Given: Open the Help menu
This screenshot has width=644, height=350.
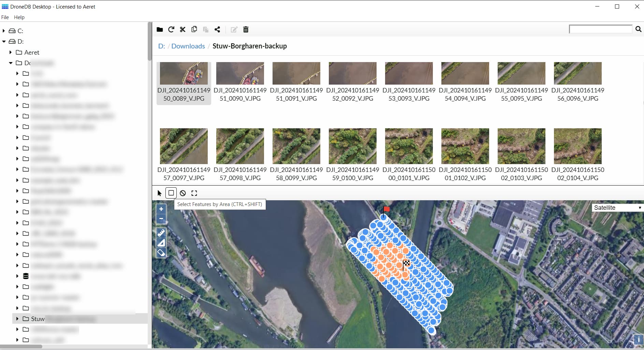Looking at the screenshot, I should tap(19, 17).
